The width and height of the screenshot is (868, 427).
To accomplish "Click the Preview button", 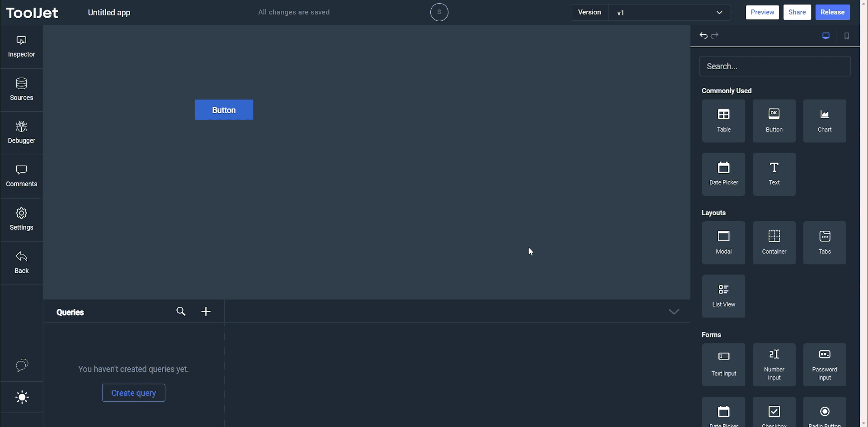I will point(762,12).
